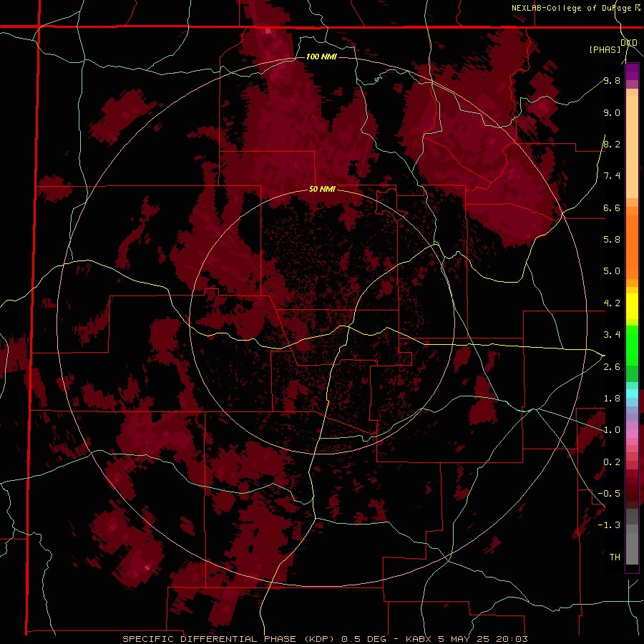The width and height of the screenshot is (644, 644).
Task: Click the 1.8 scale value
Action: tap(612, 399)
